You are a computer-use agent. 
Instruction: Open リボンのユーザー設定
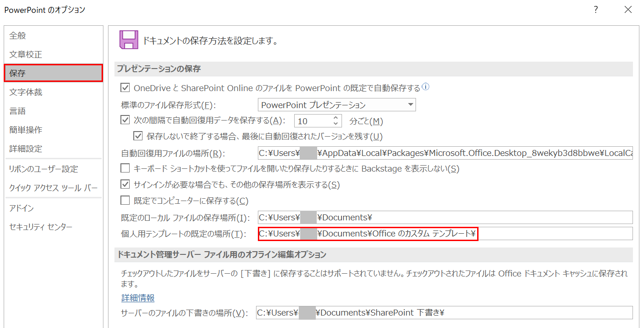tap(54, 169)
